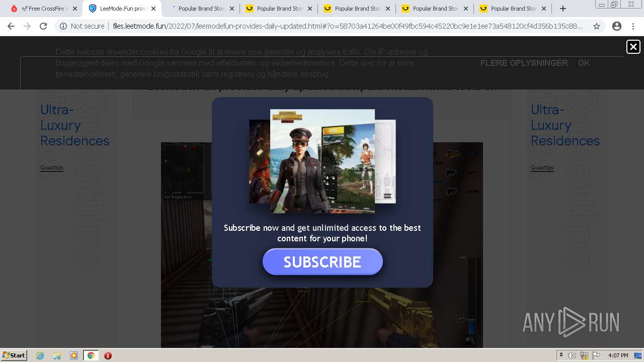Switch to the fifth tab, Popular Brand Store
644x362 pixels.
point(357,9)
